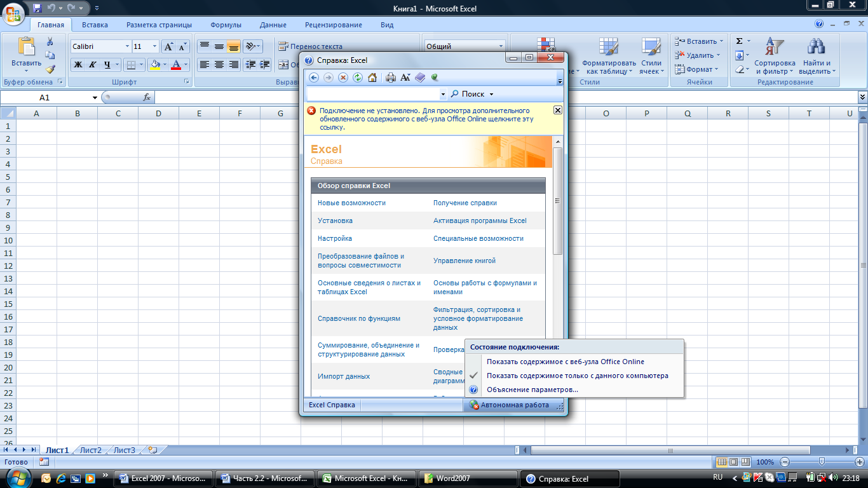Click the Copy icon in clipboard group
868x488 pixels.
pos(50,55)
